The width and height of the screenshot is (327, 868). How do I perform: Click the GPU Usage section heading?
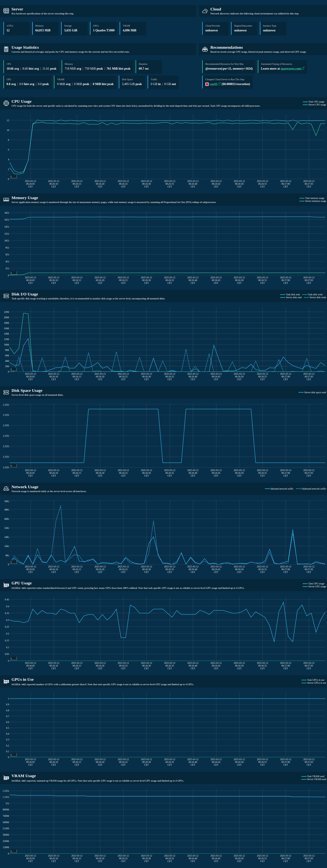coord(22,583)
